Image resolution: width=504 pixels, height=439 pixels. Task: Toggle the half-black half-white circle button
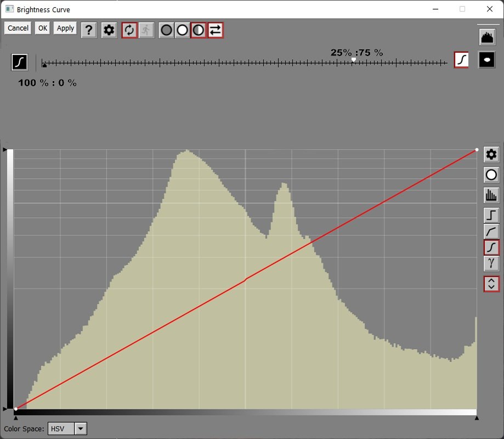click(199, 30)
